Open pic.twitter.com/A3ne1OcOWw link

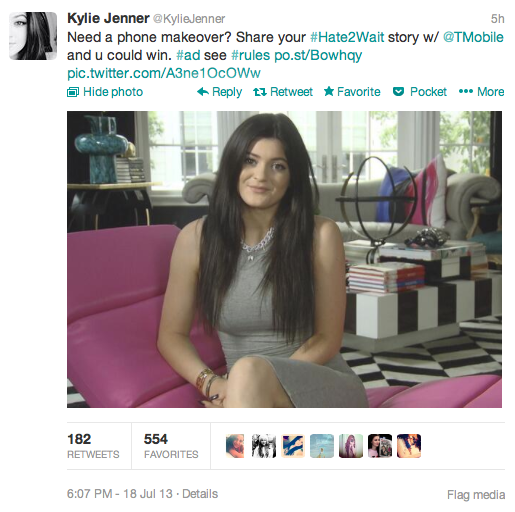(164, 73)
